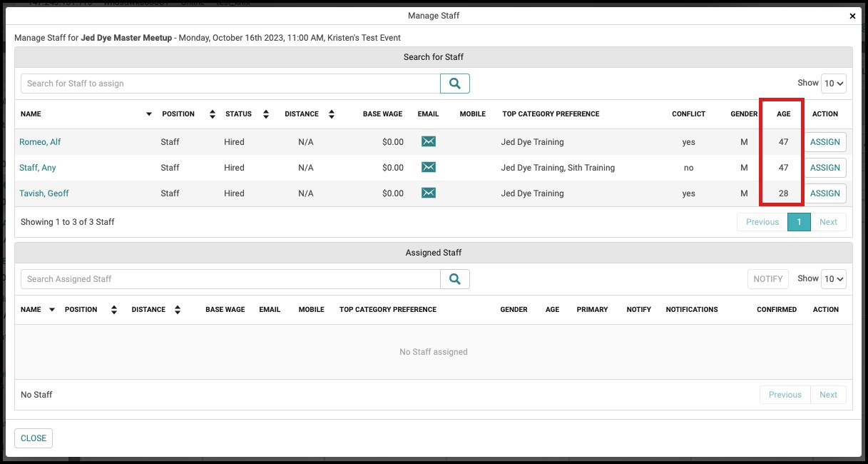Email Tavish, Geoff via envelope icon
868x464 pixels.
click(428, 193)
